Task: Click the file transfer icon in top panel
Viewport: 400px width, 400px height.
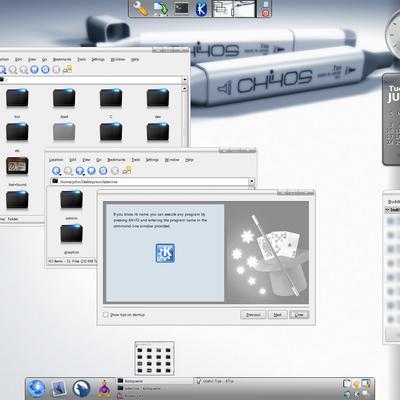Action: 160,9
